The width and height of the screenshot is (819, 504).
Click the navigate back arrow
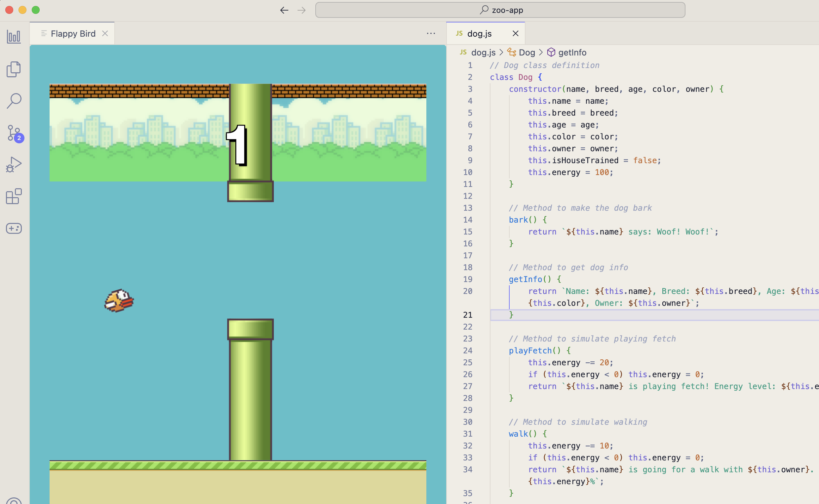(284, 10)
